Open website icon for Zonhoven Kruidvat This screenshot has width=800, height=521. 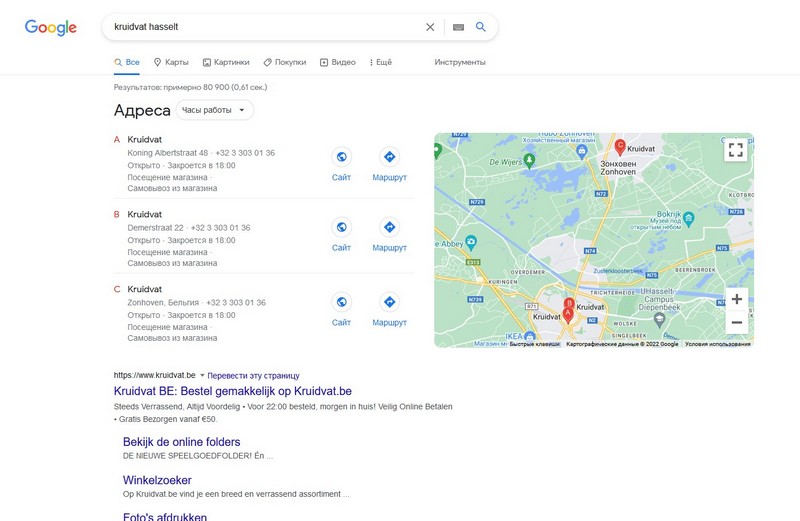coord(341,302)
